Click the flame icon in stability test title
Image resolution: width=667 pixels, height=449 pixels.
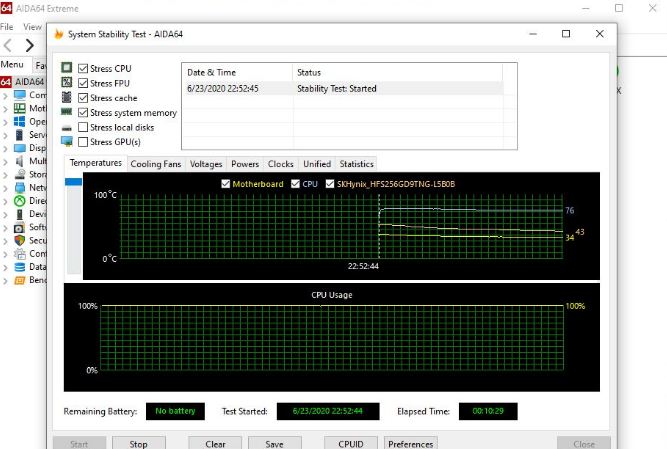click(x=59, y=34)
